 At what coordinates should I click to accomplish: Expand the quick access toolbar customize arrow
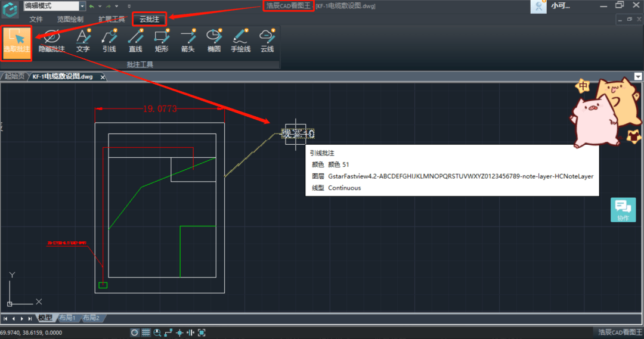click(129, 6)
